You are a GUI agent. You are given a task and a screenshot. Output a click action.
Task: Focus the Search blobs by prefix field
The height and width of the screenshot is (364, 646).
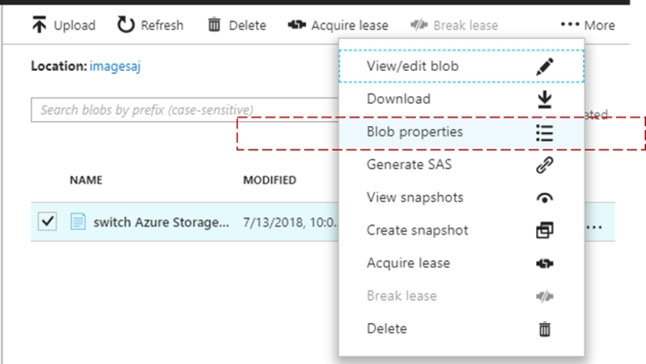point(185,110)
